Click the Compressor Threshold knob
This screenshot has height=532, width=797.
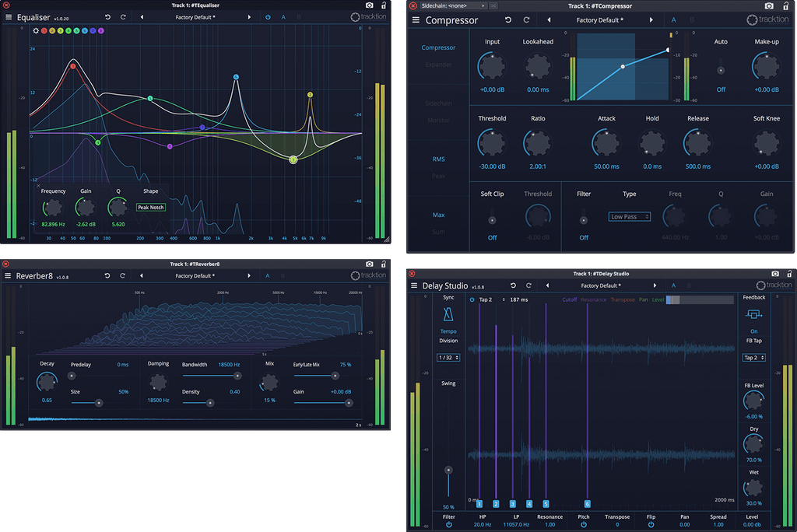[492, 143]
